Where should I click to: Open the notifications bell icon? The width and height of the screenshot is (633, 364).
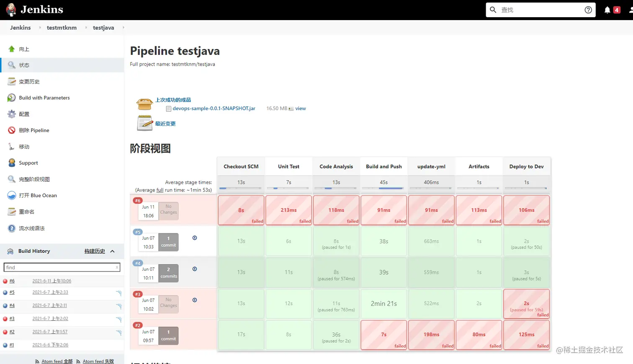point(607,10)
